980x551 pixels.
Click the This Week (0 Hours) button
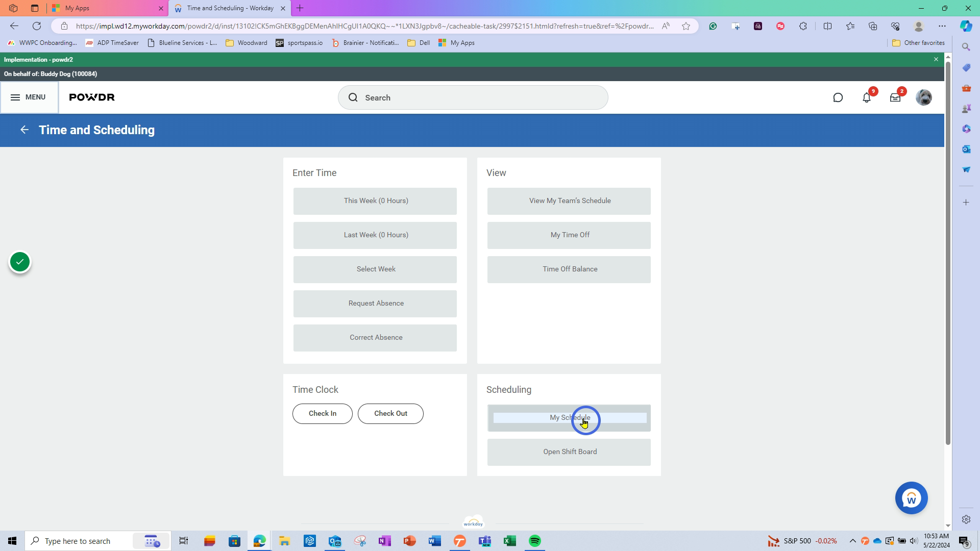(x=375, y=201)
